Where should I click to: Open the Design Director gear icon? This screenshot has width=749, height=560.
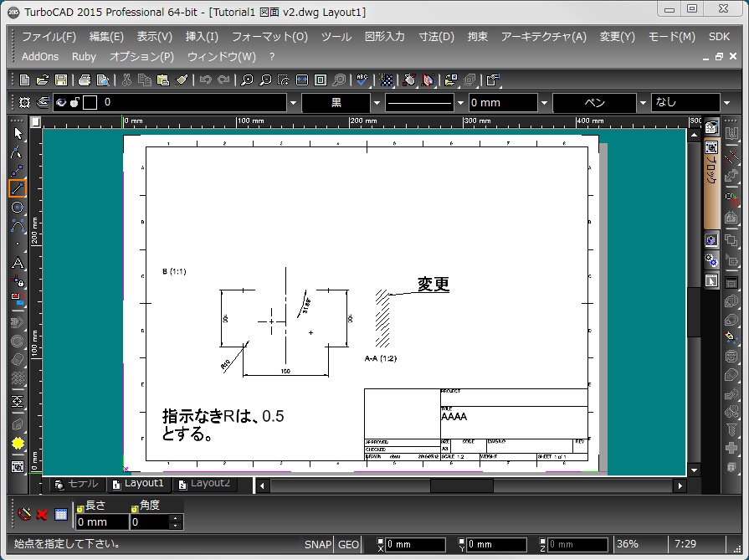pyautogui.click(x=24, y=102)
